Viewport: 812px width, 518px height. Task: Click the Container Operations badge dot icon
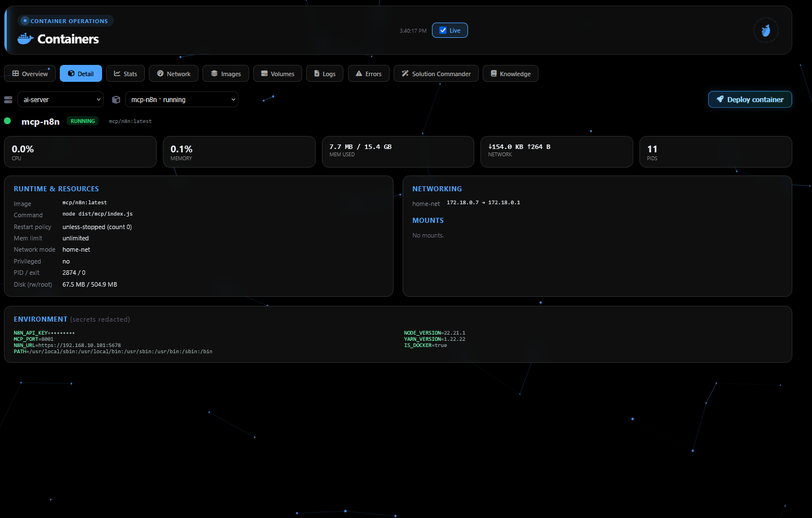(x=25, y=21)
